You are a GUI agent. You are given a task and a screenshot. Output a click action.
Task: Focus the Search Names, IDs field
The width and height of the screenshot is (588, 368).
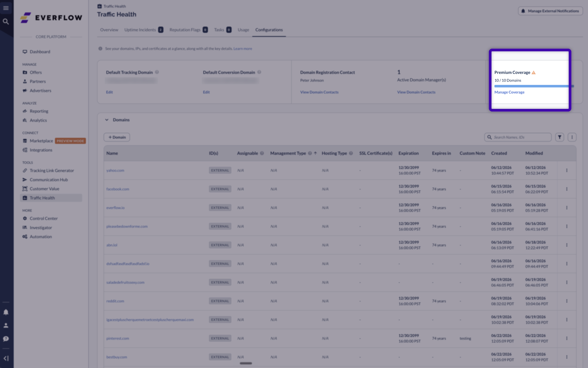tap(518, 137)
